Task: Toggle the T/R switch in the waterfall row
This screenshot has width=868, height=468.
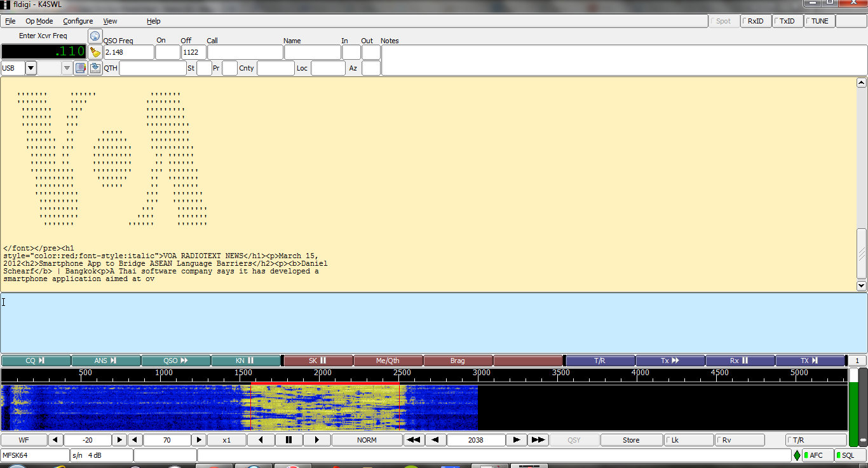Action: click(815, 440)
